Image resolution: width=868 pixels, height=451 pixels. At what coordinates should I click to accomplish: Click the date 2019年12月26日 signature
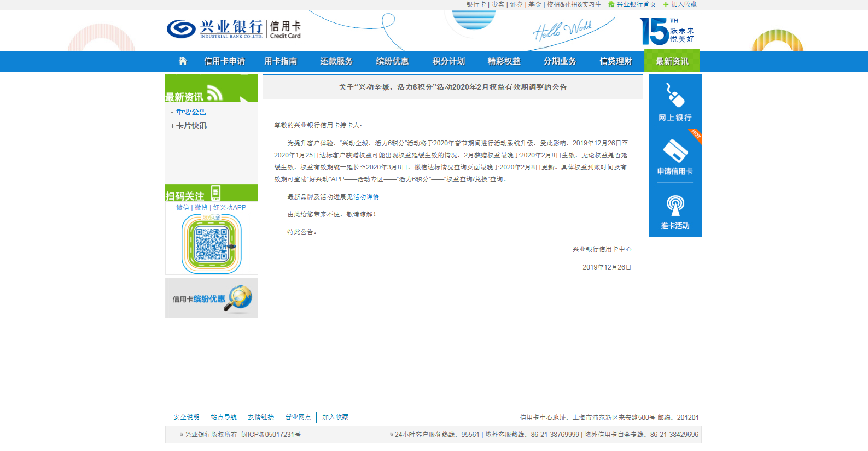click(x=607, y=267)
